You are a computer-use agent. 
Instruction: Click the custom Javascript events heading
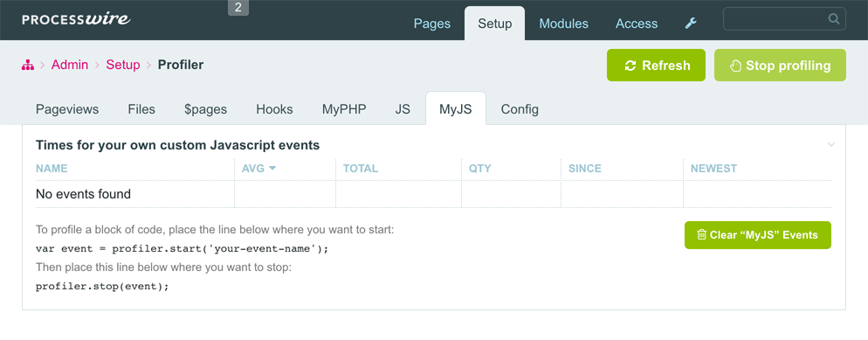point(177,146)
